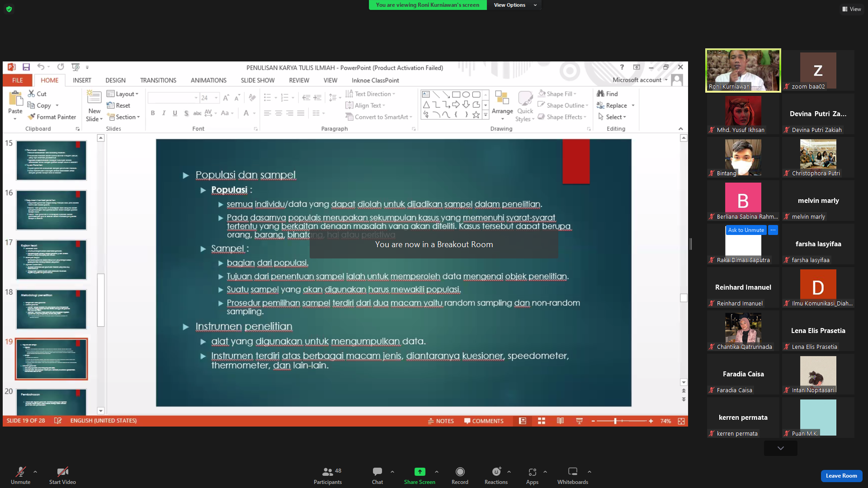
Task: Click the Replace button
Action: (x=612, y=105)
